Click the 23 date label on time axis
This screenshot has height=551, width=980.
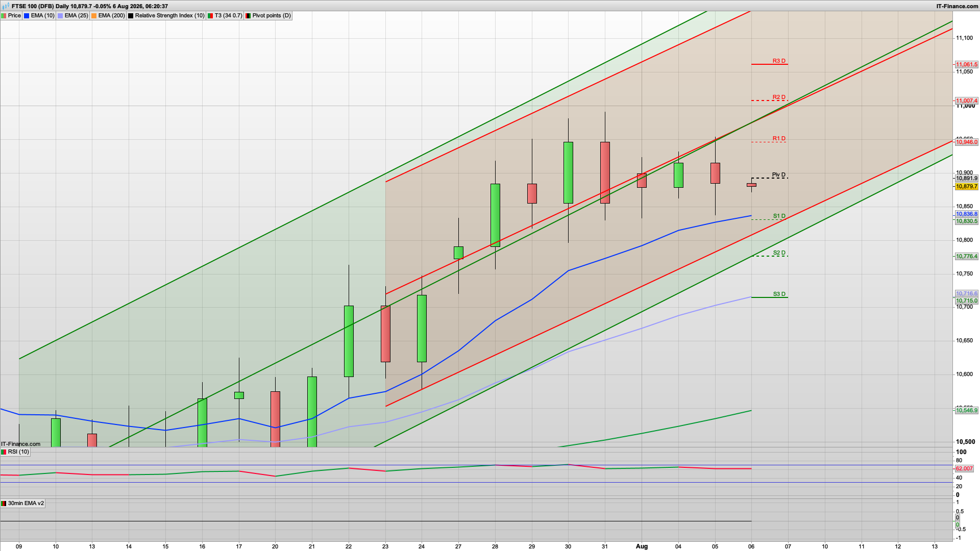point(385,546)
